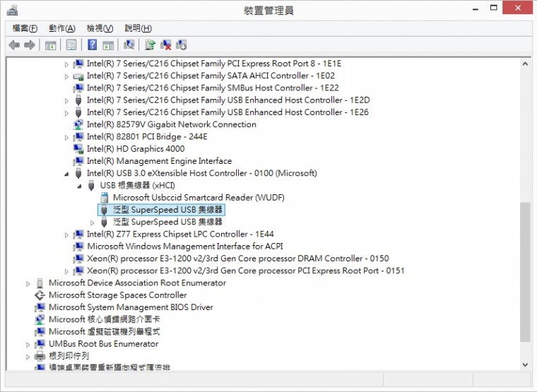
Task: Click the Device Association Root Enumerator icon
Action: click(40, 283)
